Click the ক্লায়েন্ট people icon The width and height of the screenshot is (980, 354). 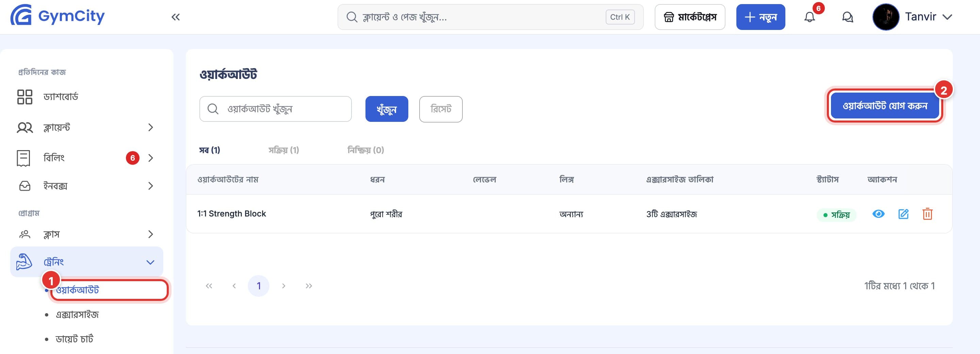pyautogui.click(x=25, y=128)
